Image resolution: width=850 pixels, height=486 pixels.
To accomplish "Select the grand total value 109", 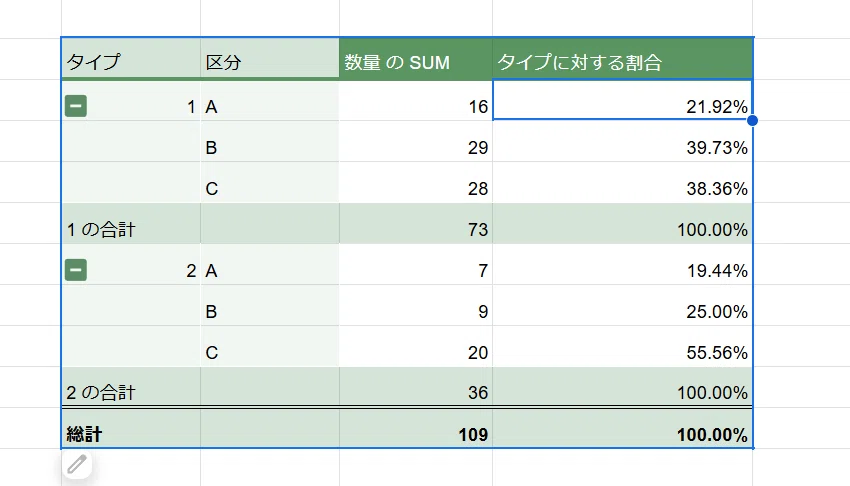I will (416, 429).
